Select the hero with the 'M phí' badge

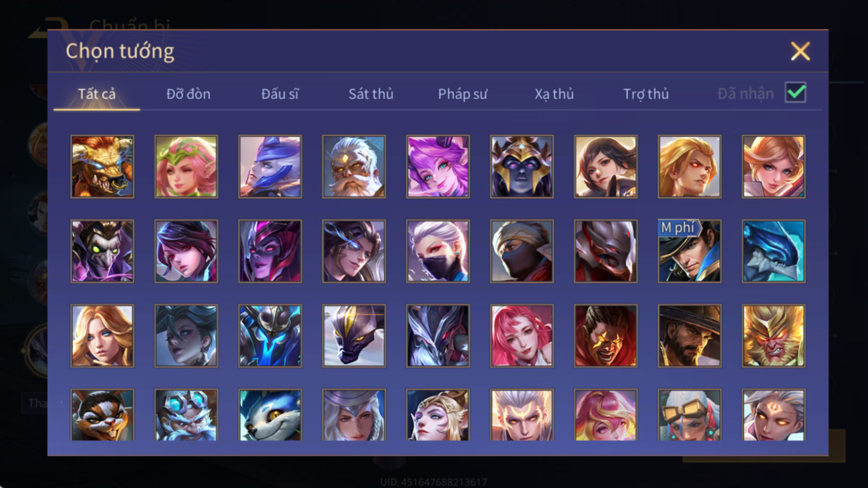(689, 251)
